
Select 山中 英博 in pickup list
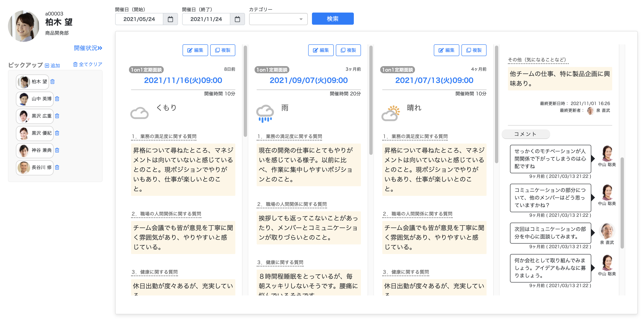pyautogui.click(x=35, y=99)
